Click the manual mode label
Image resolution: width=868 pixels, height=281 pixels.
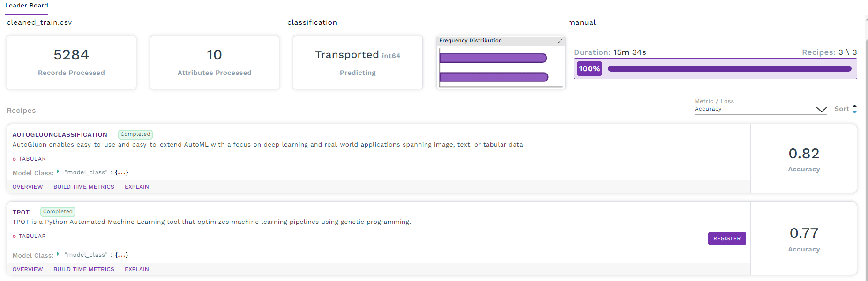(x=582, y=22)
